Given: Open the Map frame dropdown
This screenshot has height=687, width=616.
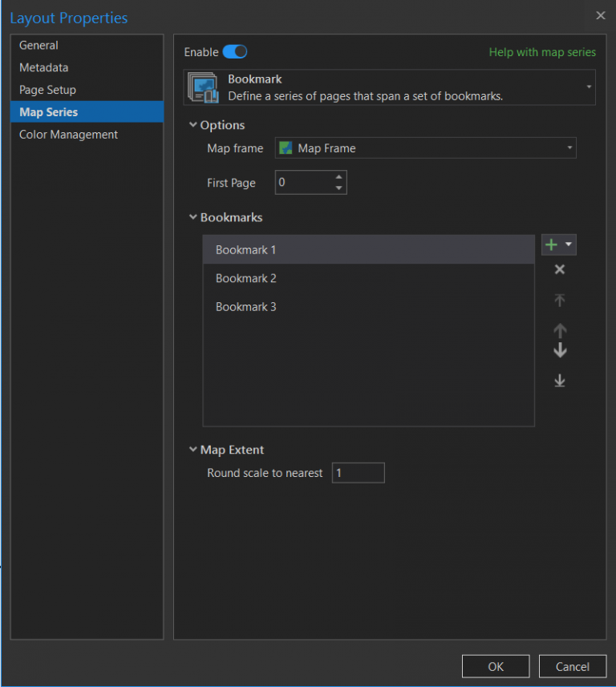Looking at the screenshot, I should click(x=570, y=148).
